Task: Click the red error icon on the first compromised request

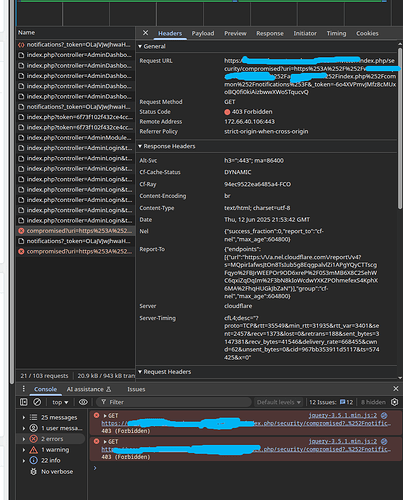Action: tap(21, 231)
